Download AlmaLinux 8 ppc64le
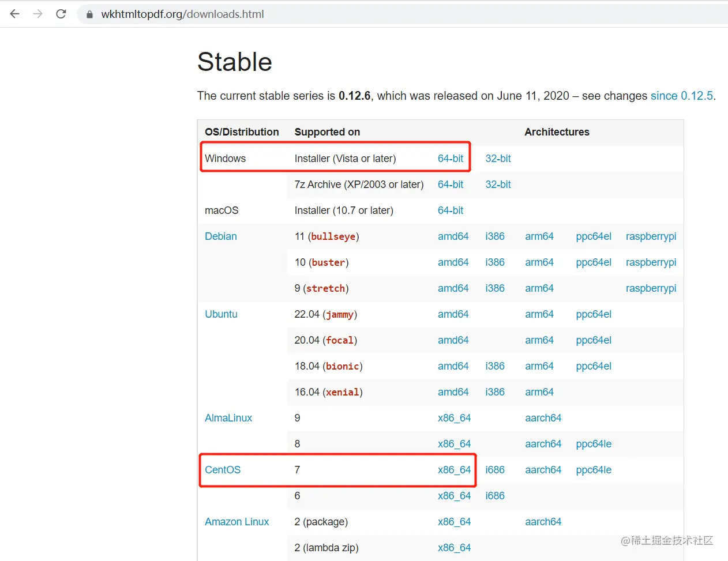The height and width of the screenshot is (561, 728). pyautogui.click(x=594, y=444)
